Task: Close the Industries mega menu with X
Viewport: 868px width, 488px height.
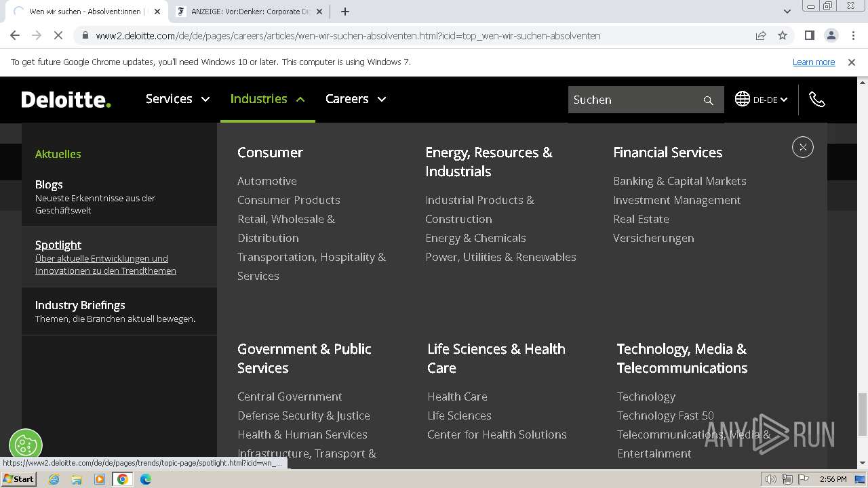Action: pos(802,147)
